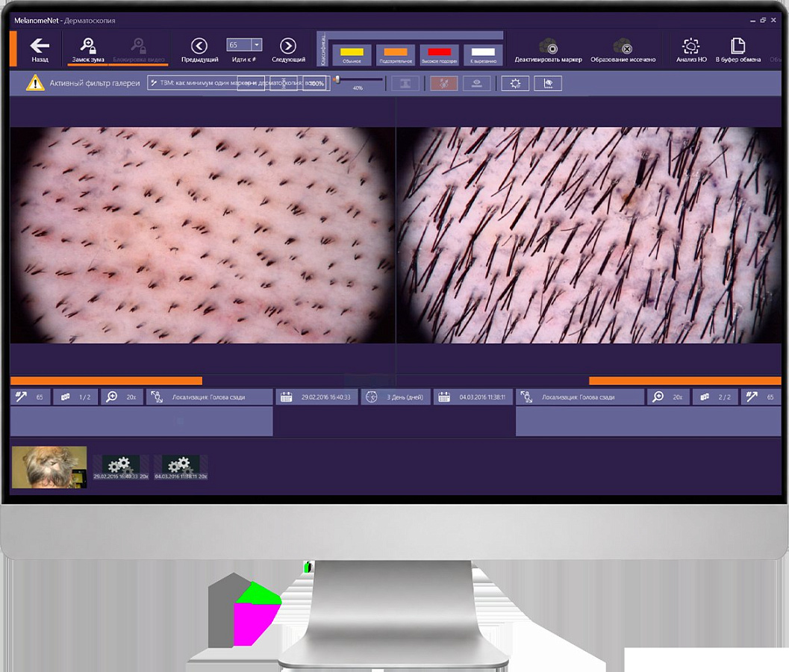Adjust the 40% overlay slider handle
Viewport: 789px width, 672px height.
point(337,80)
